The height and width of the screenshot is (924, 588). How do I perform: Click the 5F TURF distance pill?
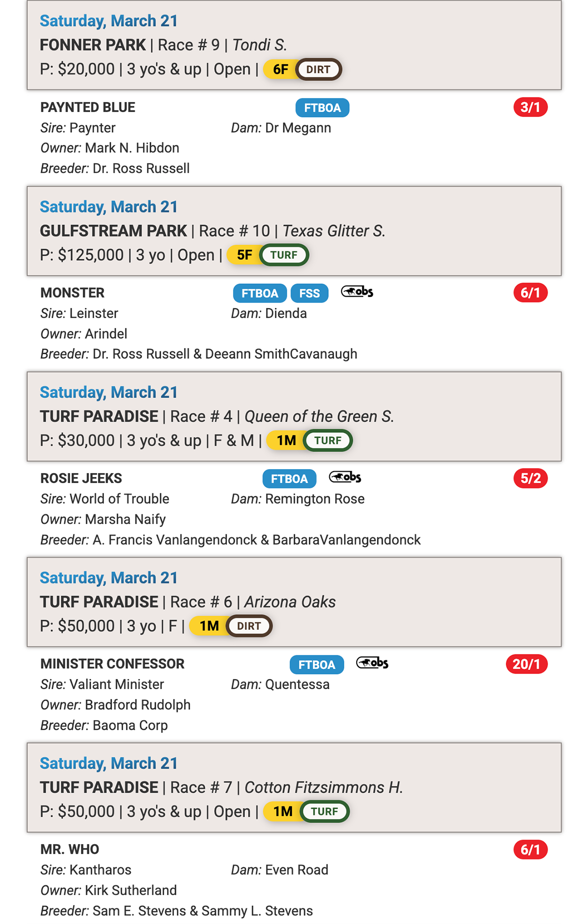click(x=268, y=255)
